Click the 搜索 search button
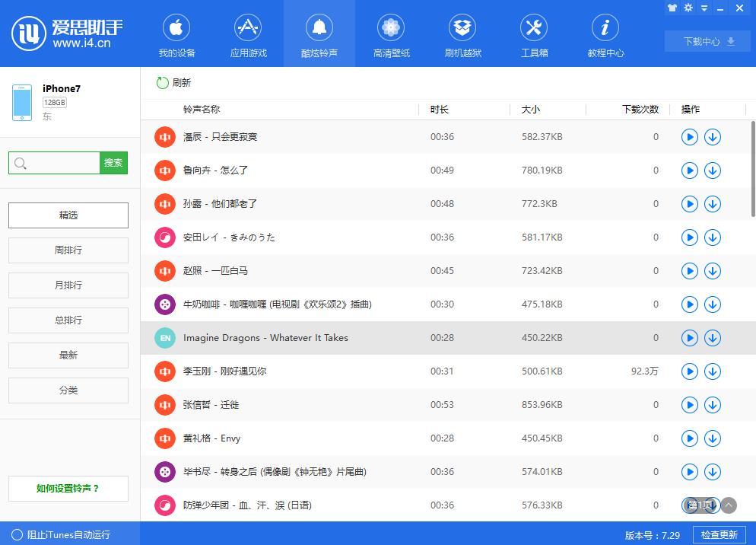The image size is (756, 545). coord(113,163)
